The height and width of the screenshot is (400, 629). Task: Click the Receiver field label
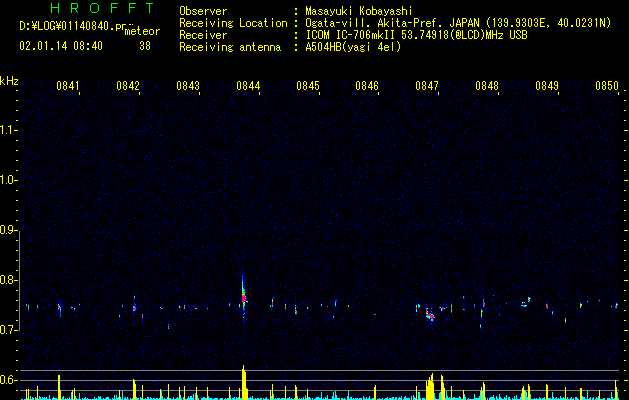click(203, 35)
